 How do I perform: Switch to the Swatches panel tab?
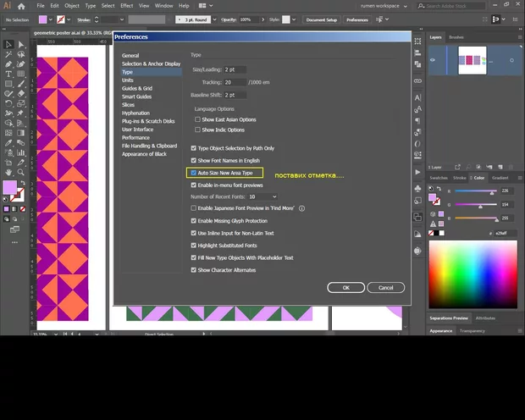[439, 178]
